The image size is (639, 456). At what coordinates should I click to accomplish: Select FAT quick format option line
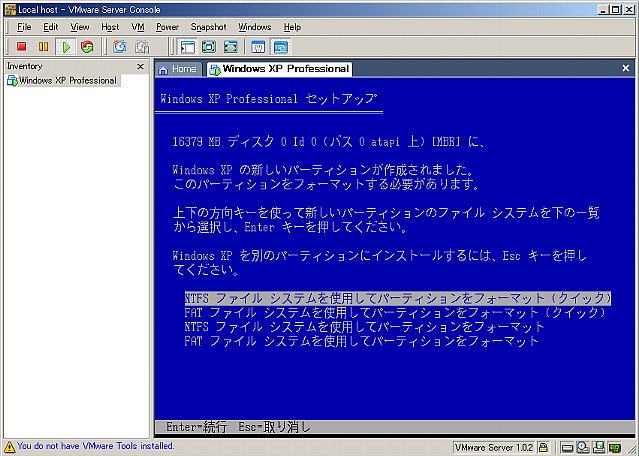[395, 313]
